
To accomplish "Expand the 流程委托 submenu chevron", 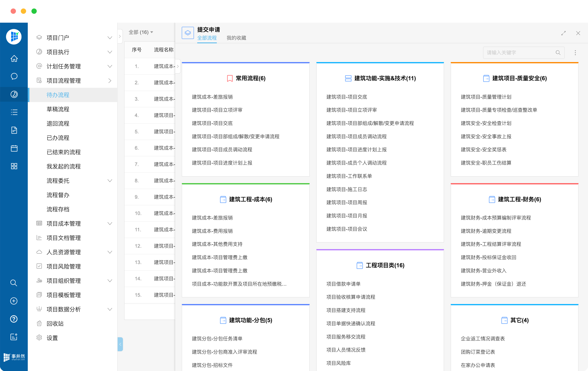I will tap(110, 181).
